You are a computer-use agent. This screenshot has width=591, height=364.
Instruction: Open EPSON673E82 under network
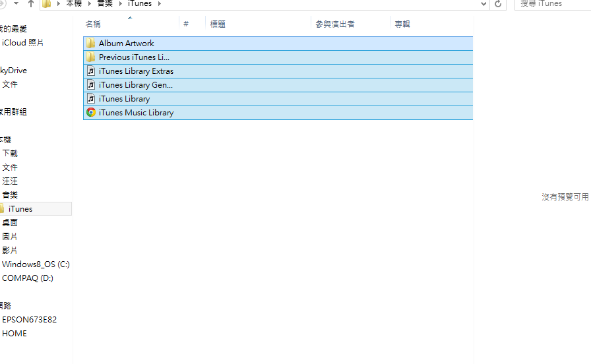[30, 320]
